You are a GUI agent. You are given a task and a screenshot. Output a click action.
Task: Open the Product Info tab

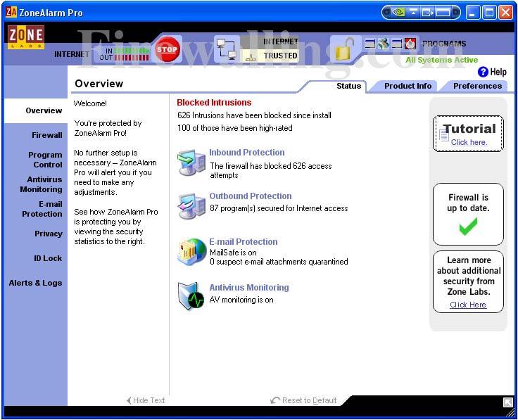point(408,86)
